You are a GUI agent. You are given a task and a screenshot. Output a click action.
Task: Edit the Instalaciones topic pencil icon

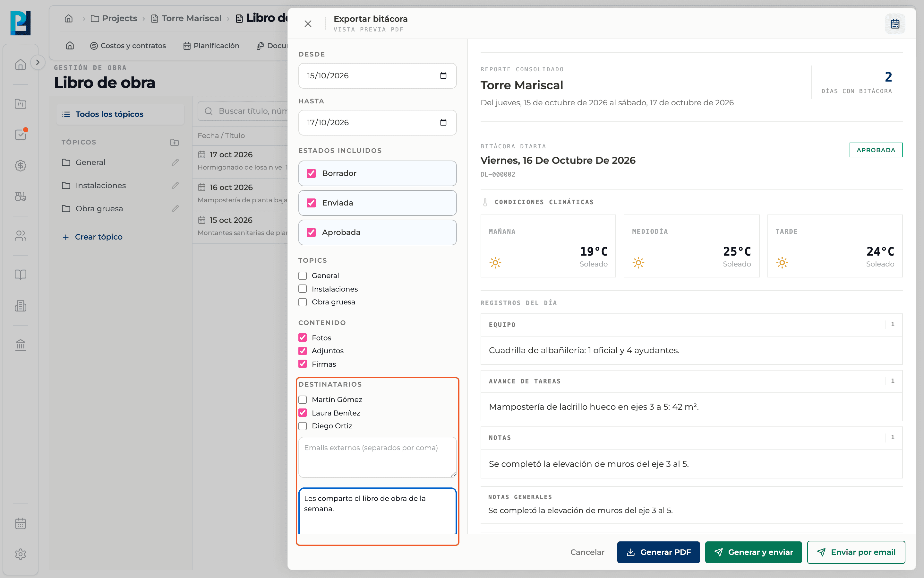175,185
